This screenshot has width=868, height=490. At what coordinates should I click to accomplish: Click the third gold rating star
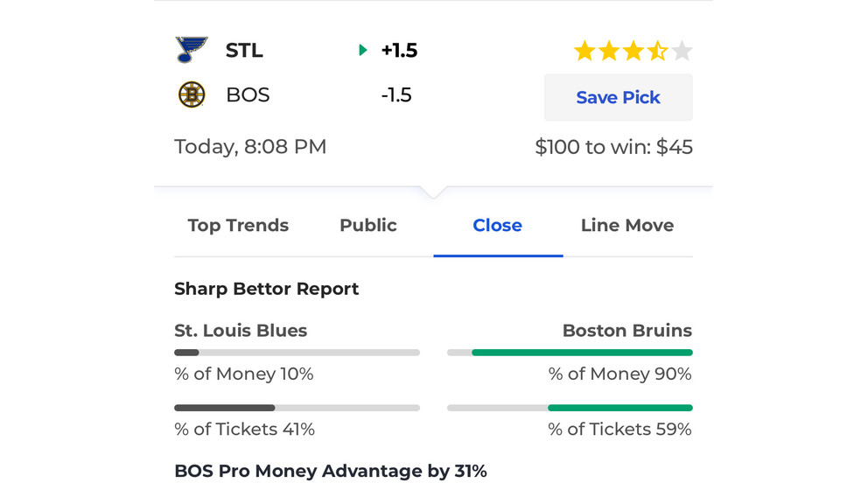[633, 51]
